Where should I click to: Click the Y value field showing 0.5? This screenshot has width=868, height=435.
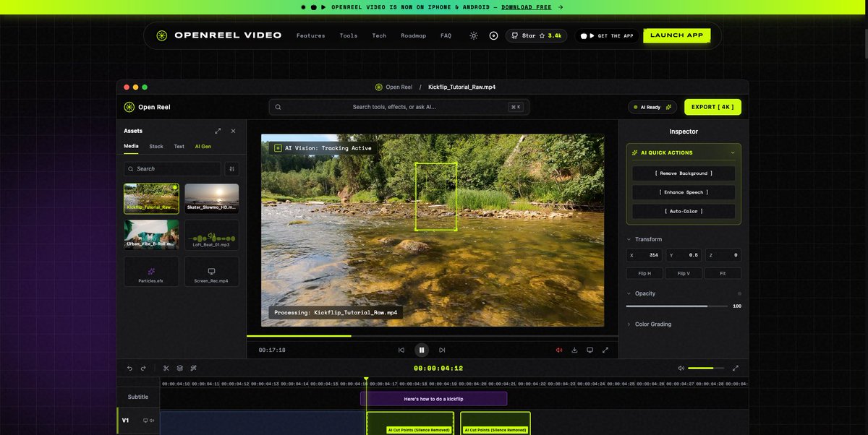pyautogui.click(x=684, y=255)
